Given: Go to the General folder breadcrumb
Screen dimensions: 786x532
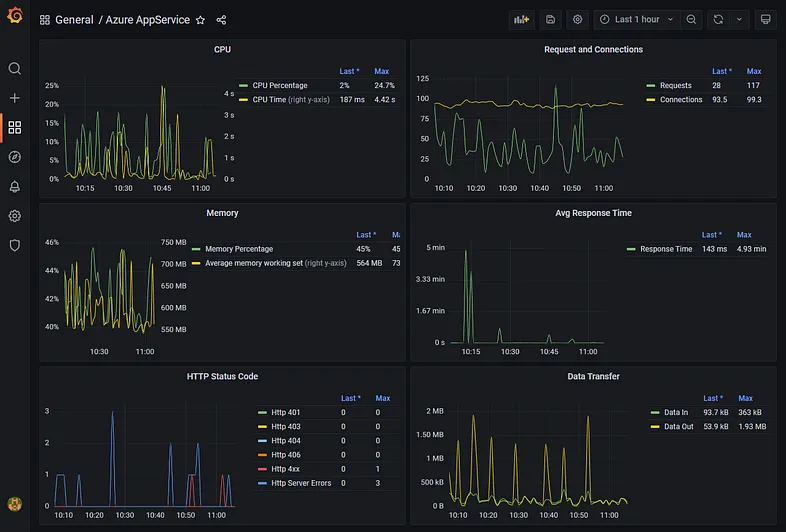Looking at the screenshot, I should [74, 20].
